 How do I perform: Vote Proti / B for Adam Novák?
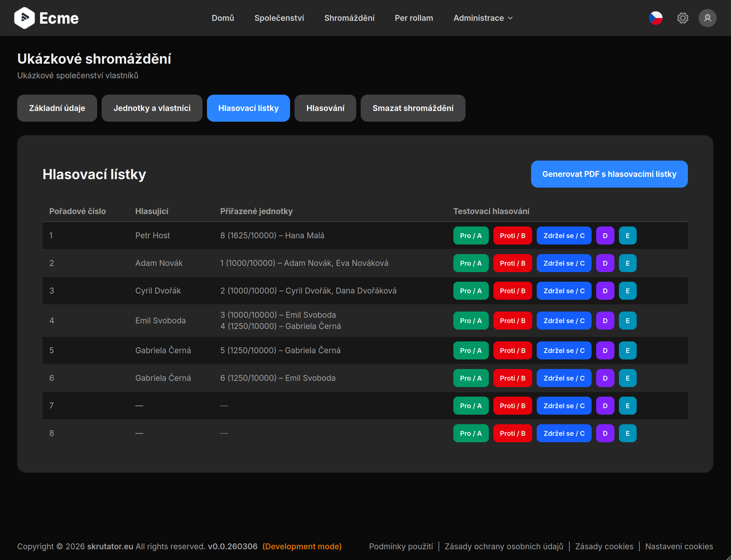512,263
